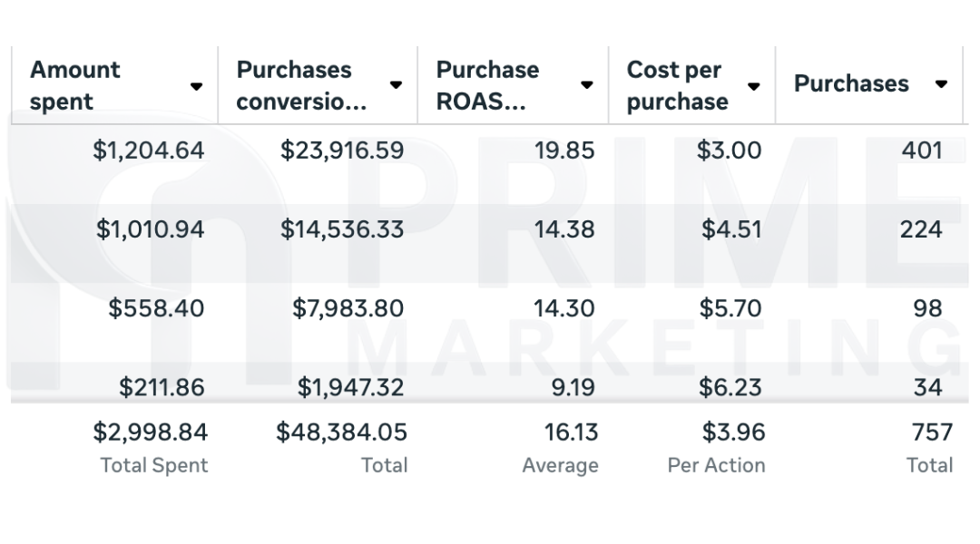Click the $558.40 amount spent cell
Viewport: 980px width, 544px height.
[156, 308]
